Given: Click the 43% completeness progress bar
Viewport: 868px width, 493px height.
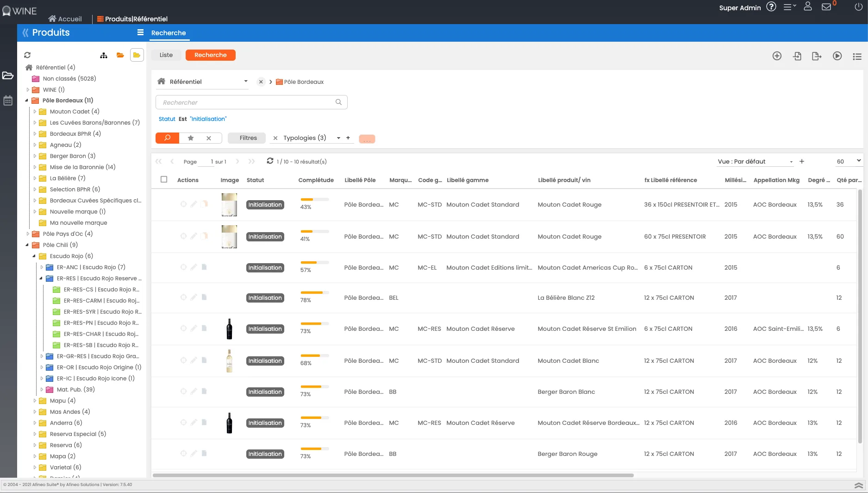Looking at the screenshot, I should (x=314, y=200).
